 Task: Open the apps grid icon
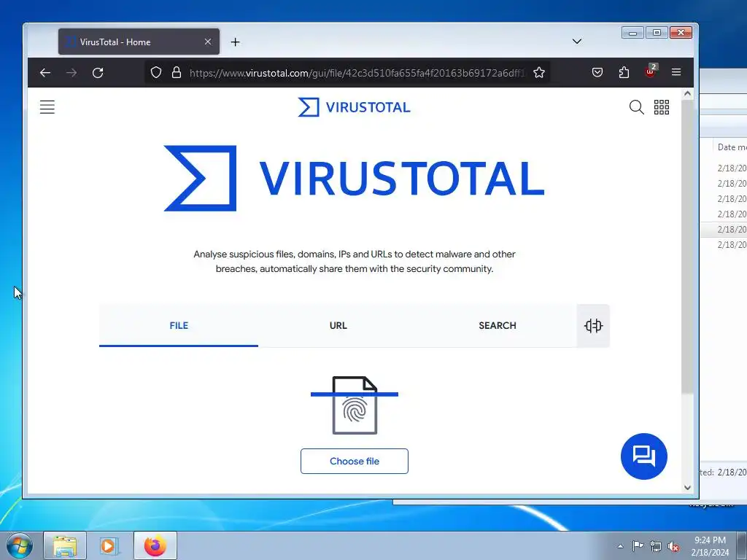661,107
